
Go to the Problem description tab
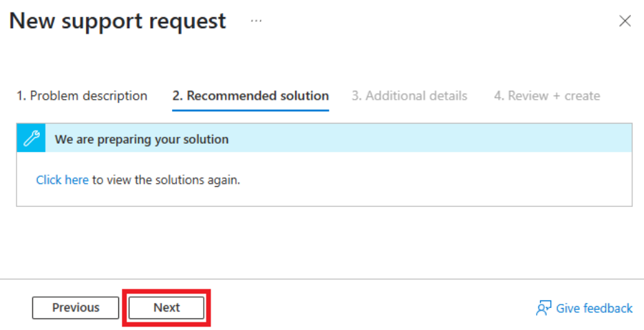coord(82,96)
